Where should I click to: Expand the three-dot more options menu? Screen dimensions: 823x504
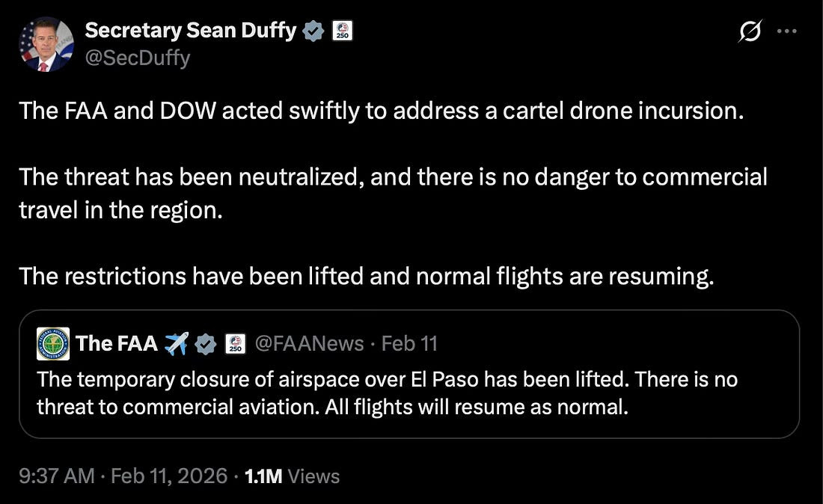[787, 32]
